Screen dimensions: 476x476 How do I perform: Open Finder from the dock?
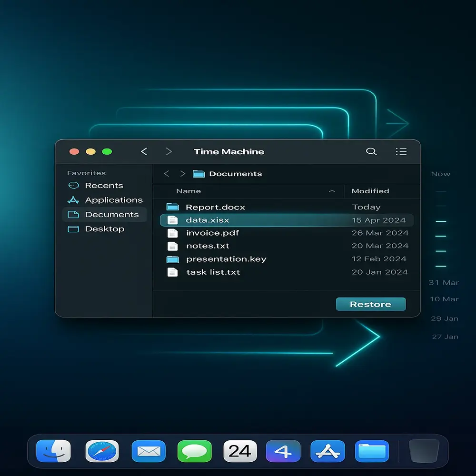point(53,451)
